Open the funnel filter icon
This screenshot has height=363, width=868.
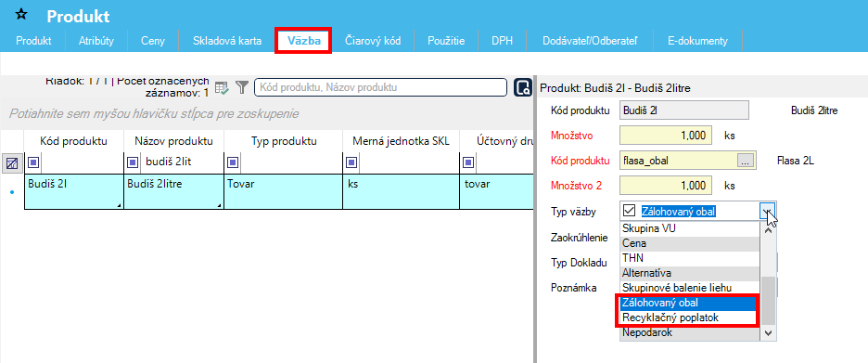point(241,87)
